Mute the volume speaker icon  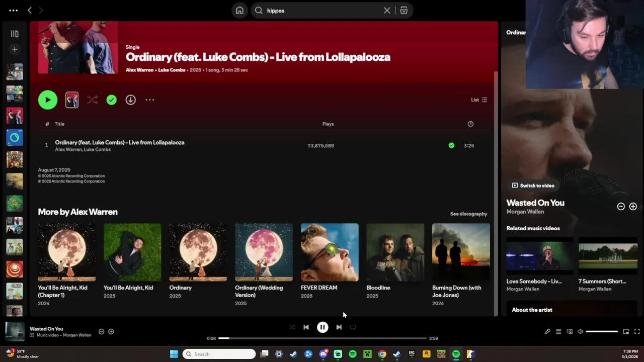[x=580, y=331]
